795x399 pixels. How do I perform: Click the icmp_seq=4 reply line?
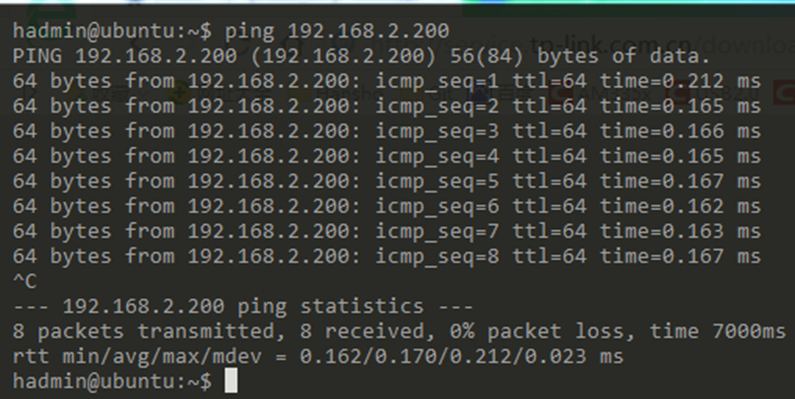tap(387, 156)
